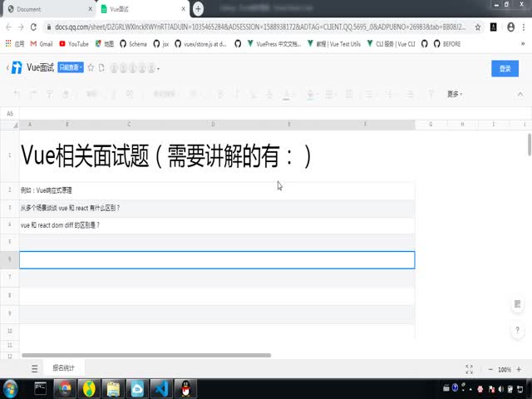Open the 地图 maps bookmark
The height and width of the screenshot is (399, 532).
coord(105,44)
